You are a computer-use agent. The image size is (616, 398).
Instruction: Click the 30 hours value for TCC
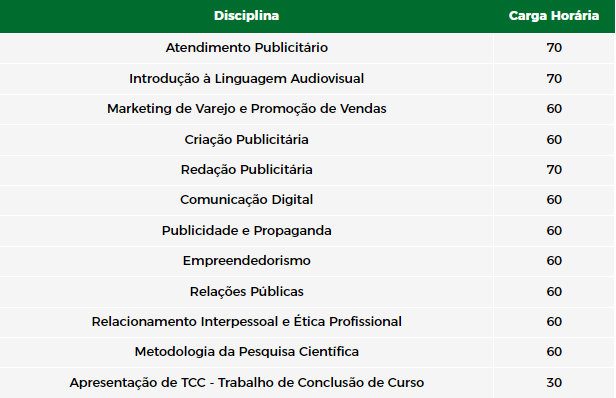[554, 383]
